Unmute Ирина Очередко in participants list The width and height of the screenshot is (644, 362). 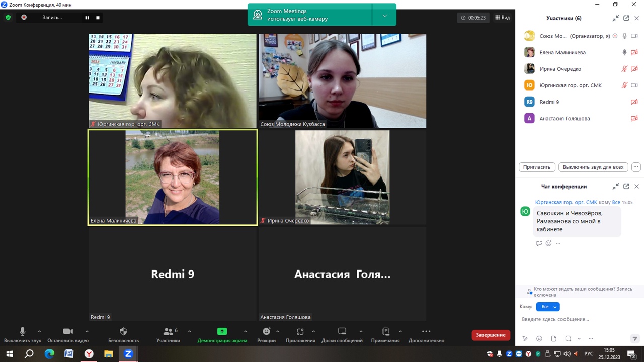[x=624, y=69]
